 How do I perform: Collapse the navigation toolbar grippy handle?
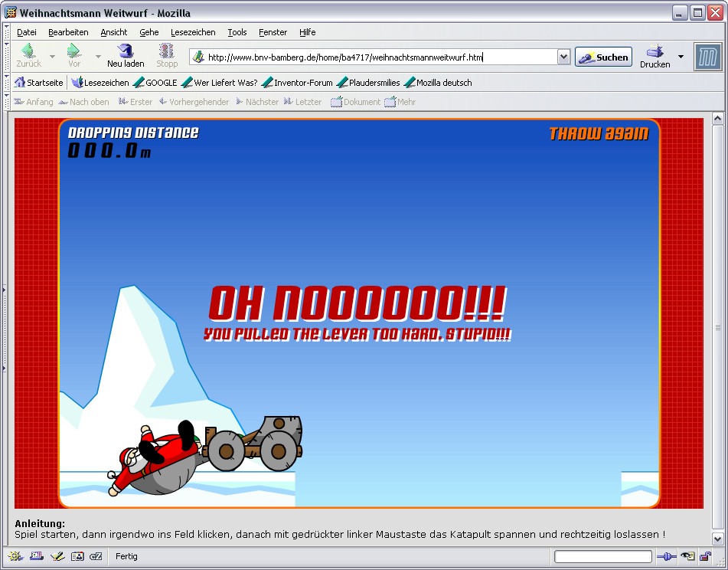point(6,57)
